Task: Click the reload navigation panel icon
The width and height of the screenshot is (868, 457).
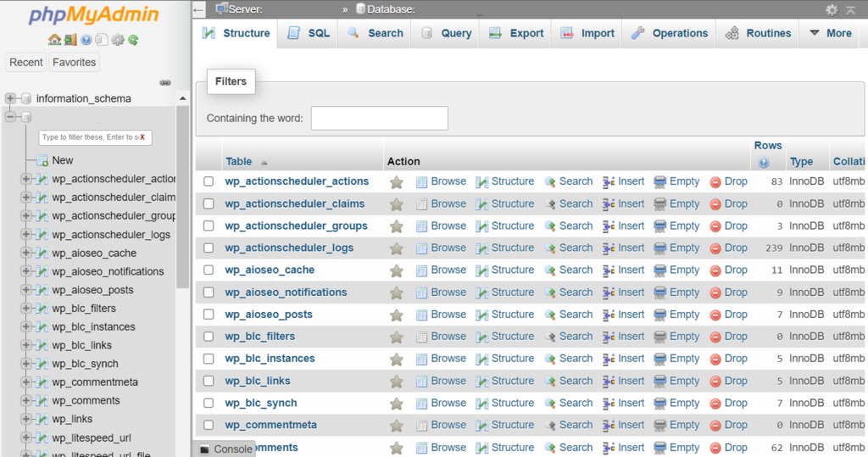Action: (x=133, y=40)
